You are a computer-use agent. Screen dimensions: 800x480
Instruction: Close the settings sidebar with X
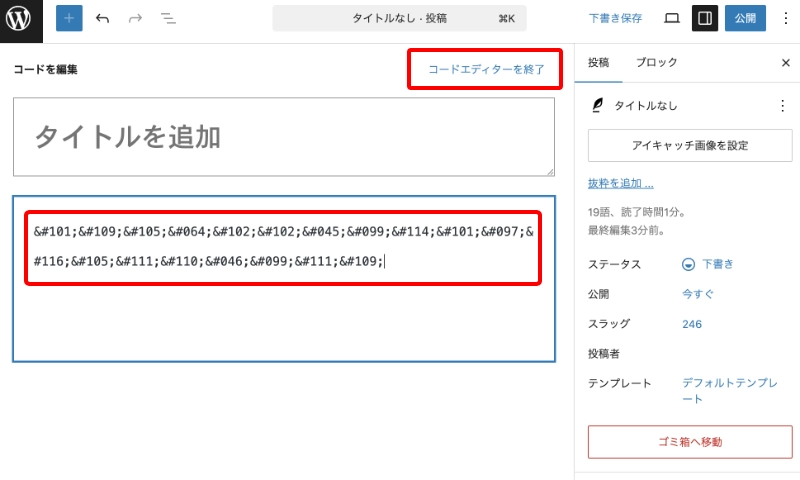(785, 63)
